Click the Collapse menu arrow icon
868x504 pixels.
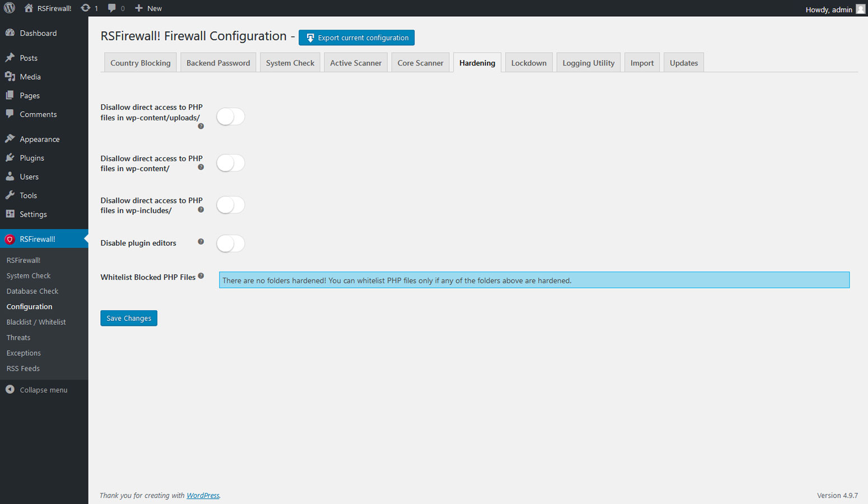[x=10, y=389]
